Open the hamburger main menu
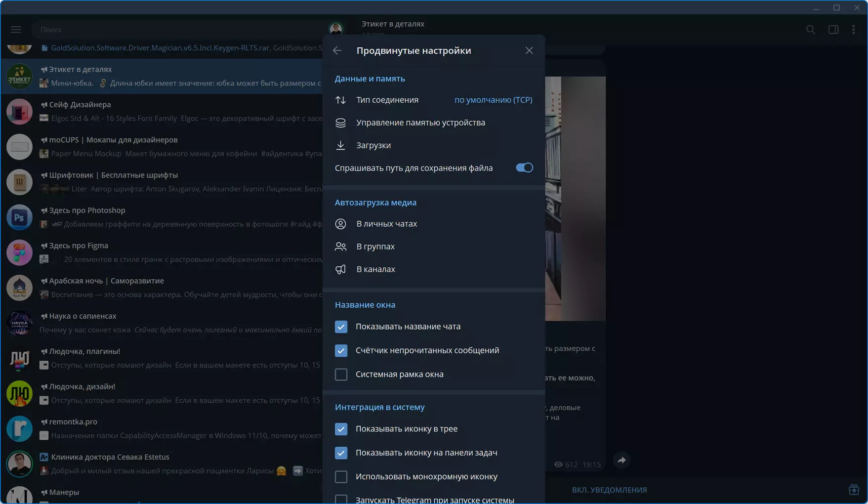Viewport: 868px width, 504px height. [16, 30]
